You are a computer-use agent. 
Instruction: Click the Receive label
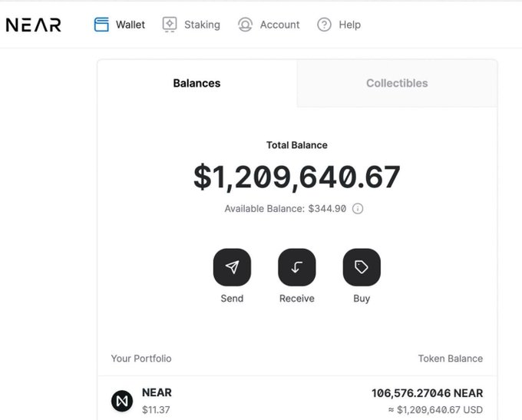pos(296,299)
